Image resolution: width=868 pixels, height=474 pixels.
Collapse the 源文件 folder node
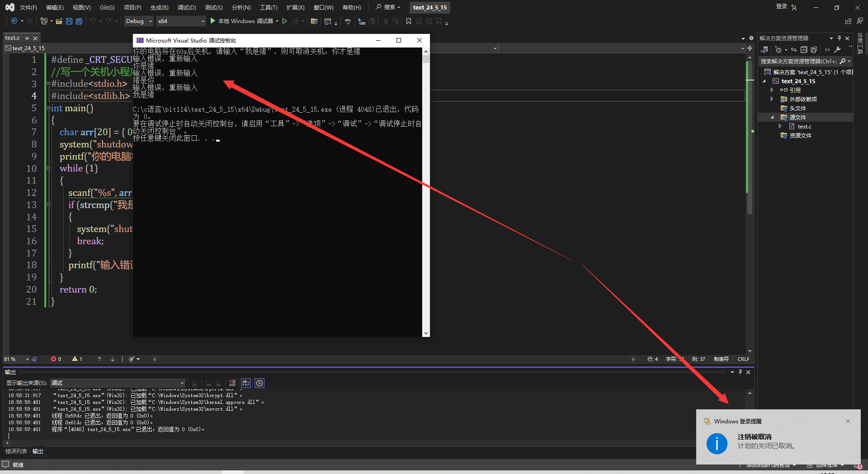point(772,117)
